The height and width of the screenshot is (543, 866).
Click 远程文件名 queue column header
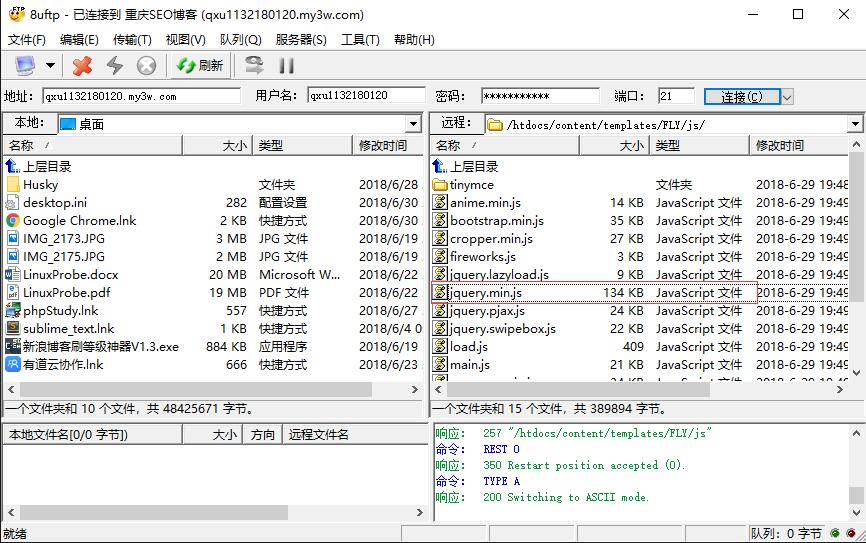coord(355,435)
